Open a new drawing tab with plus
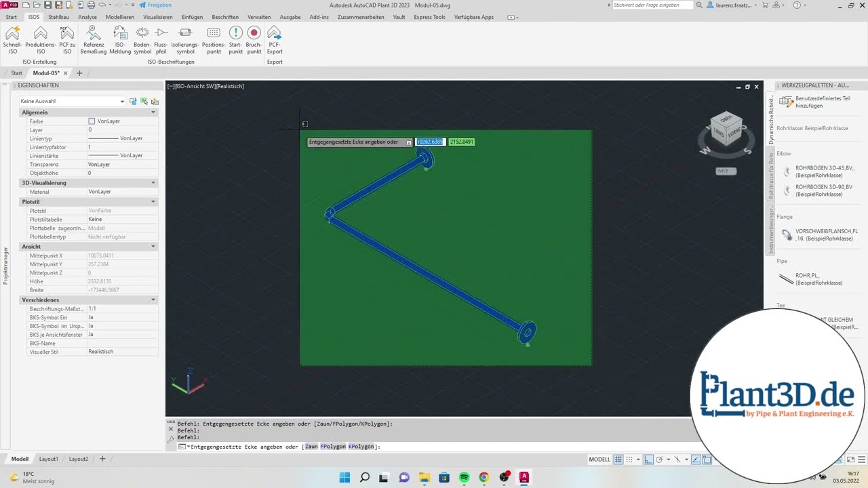868x488 pixels. 79,73
